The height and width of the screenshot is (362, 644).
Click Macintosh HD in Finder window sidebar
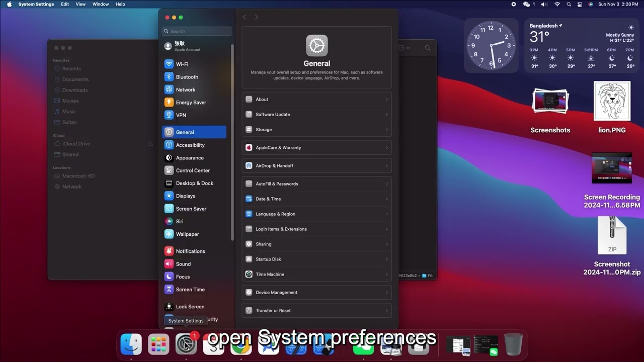tap(78, 176)
